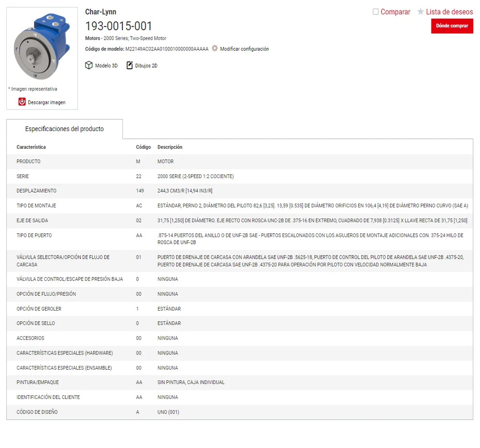The height and width of the screenshot is (448, 480).
Task: Click the Lista de deseos link
Action: [x=449, y=12]
